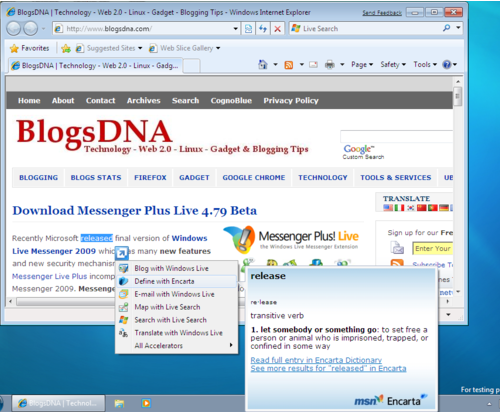The height and width of the screenshot is (412, 500).
Task: Click the Refresh icon in address bar
Action: tap(263, 29)
